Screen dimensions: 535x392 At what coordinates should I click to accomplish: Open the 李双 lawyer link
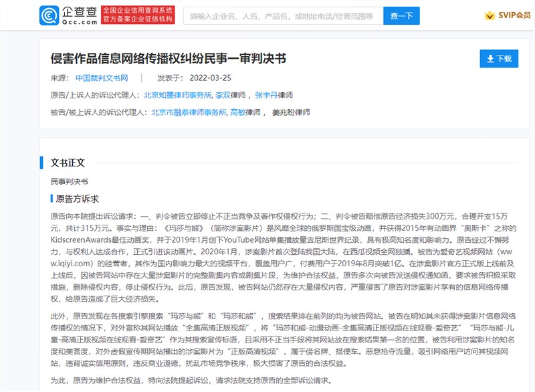(223, 95)
